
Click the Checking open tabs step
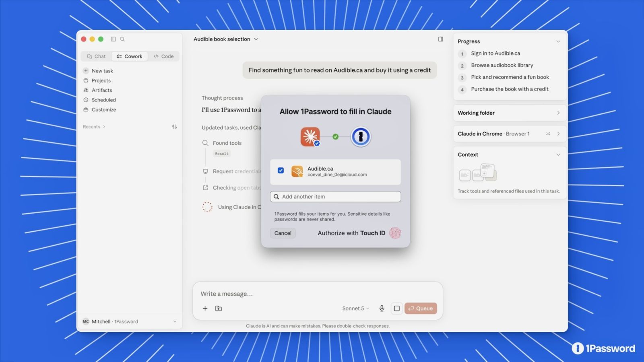237,188
